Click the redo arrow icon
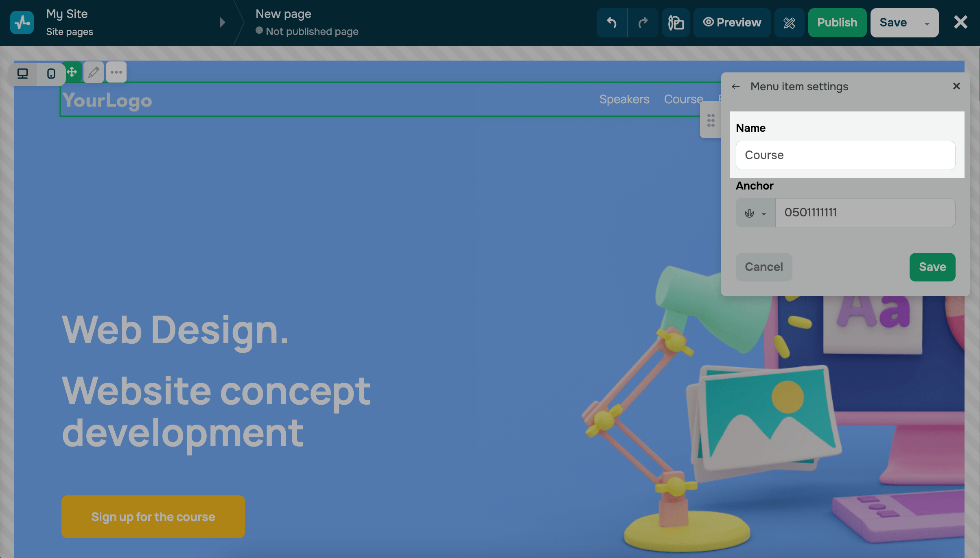 pyautogui.click(x=643, y=22)
